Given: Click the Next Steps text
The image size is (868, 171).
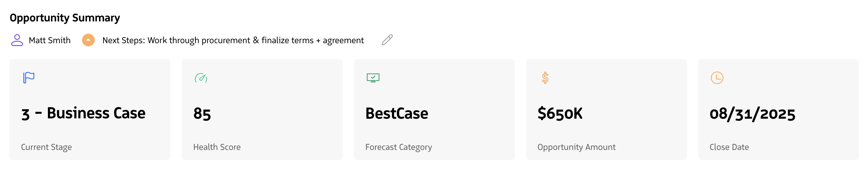Looking at the screenshot, I should coord(233,40).
